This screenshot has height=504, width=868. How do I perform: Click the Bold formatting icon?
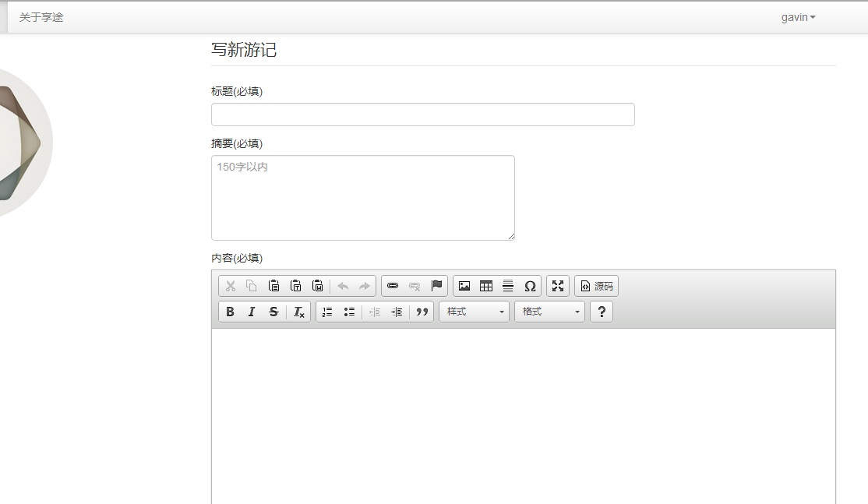tap(230, 312)
